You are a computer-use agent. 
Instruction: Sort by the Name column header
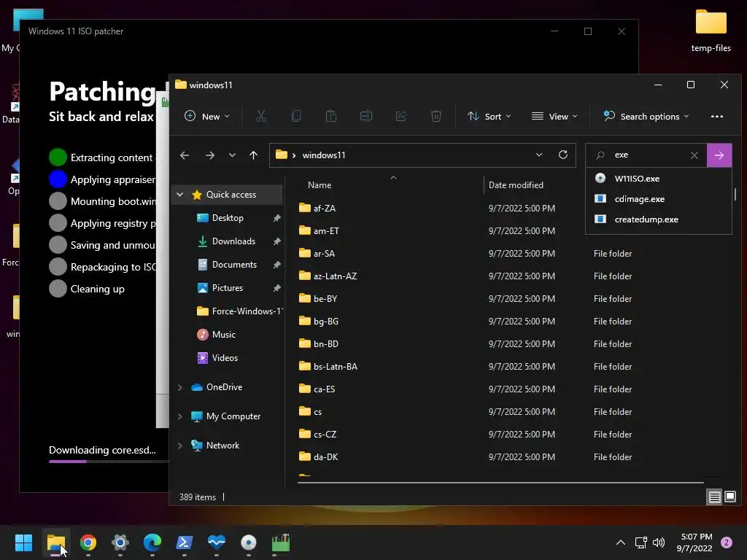[320, 184]
